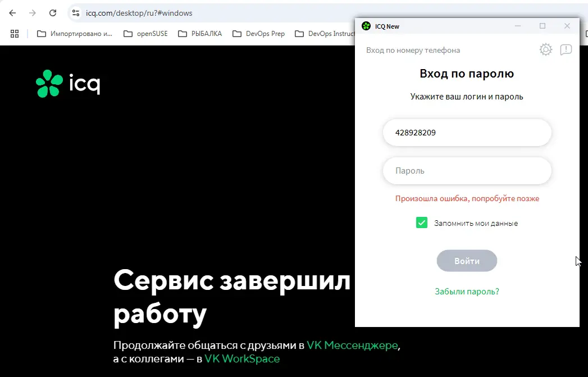Screen dimensions: 588x377
Task: Open the DevOps Instruct bookmarks folder
Action: (325, 34)
